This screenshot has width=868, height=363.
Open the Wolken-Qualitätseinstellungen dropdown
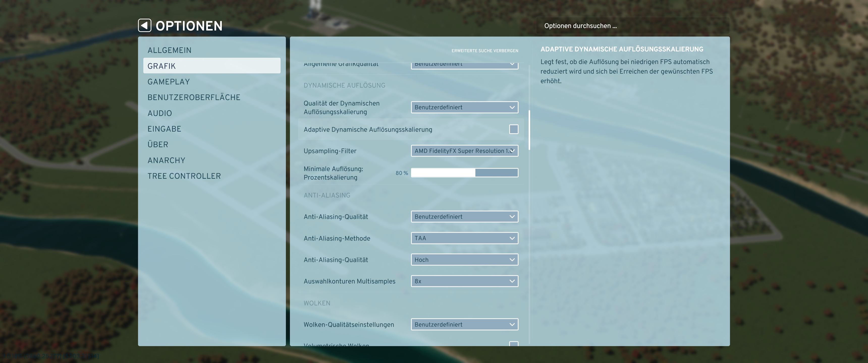465,324
